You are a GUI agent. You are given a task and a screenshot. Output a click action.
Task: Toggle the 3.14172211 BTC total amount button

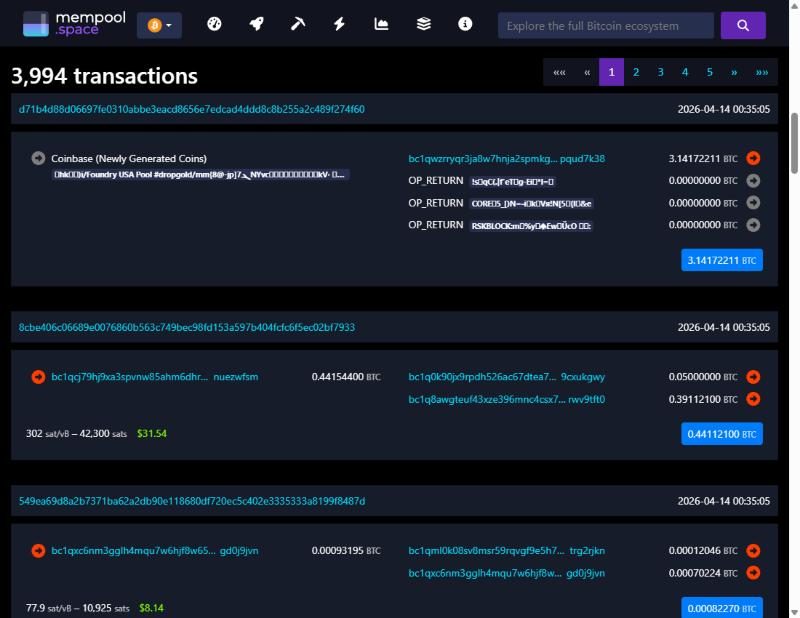[x=722, y=260]
